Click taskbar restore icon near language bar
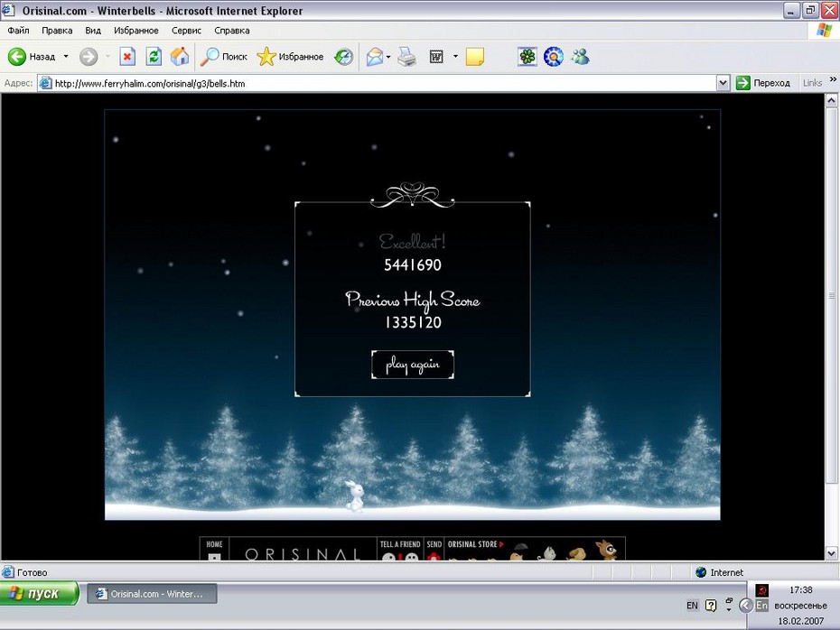Image resolution: width=840 pixels, height=630 pixels. point(729,600)
